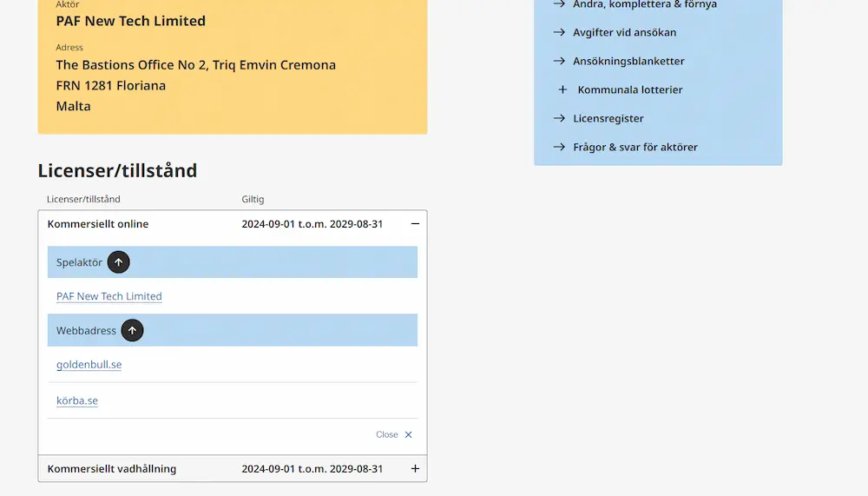
Task: Click the actor name PAF New Tech Limited heading
Action: point(131,21)
